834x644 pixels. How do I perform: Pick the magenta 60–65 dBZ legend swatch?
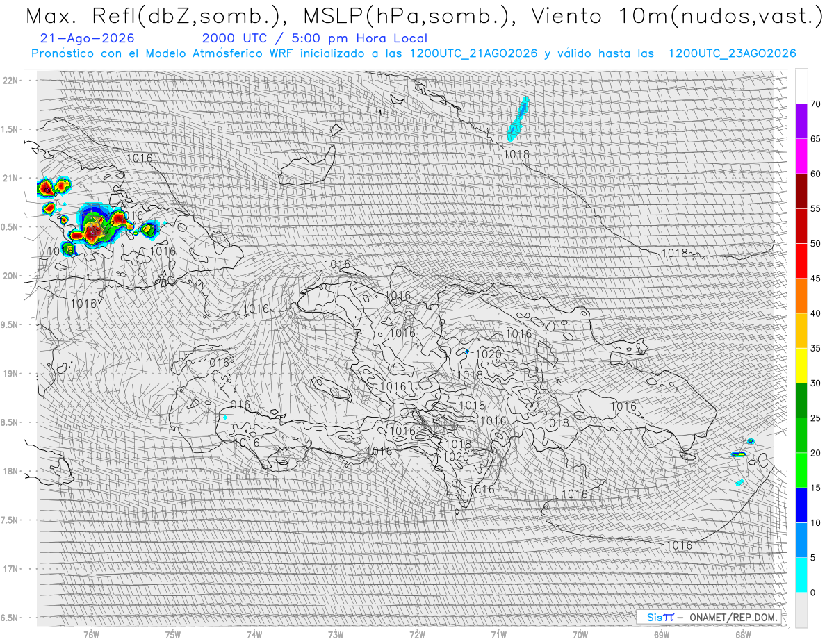point(801,156)
